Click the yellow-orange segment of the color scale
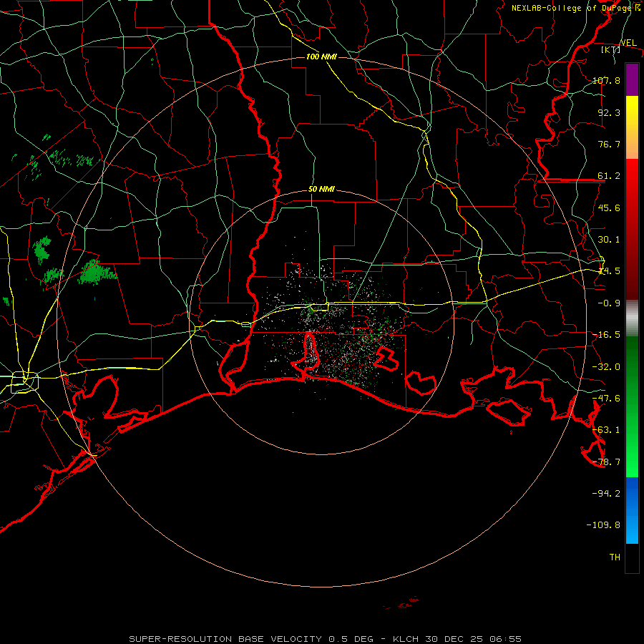This screenshot has height=644, width=644. point(632,127)
